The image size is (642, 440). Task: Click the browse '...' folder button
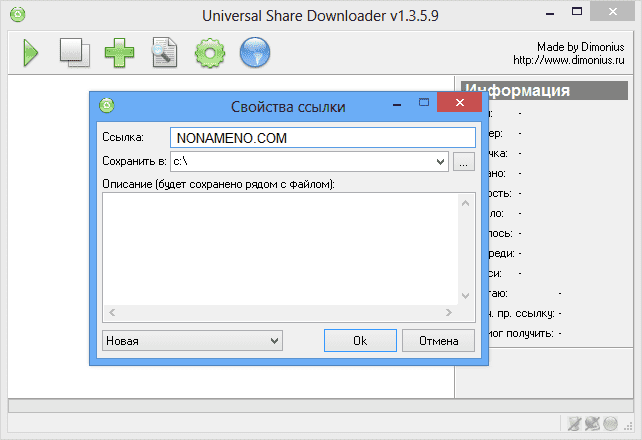tap(463, 160)
